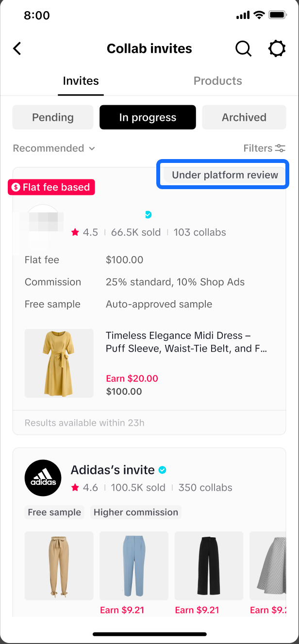Tap the Flat fee based badge

(x=51, y=187)
